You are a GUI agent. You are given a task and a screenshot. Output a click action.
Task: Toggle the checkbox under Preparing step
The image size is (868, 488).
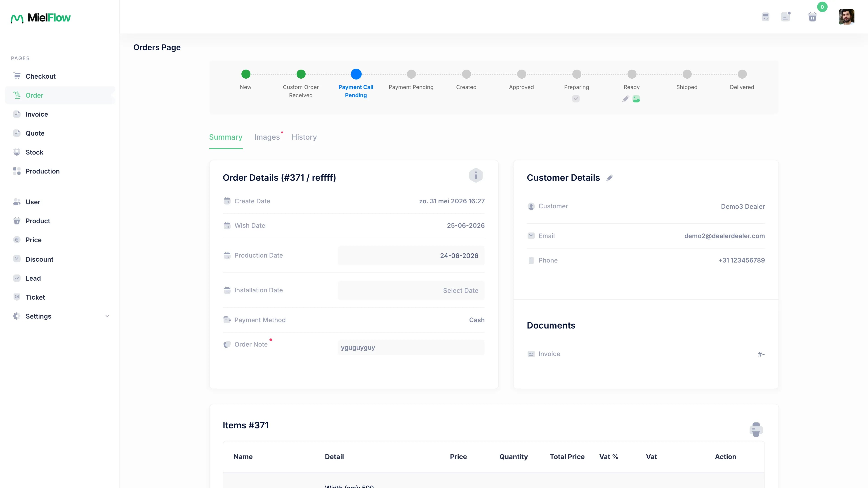576,99
